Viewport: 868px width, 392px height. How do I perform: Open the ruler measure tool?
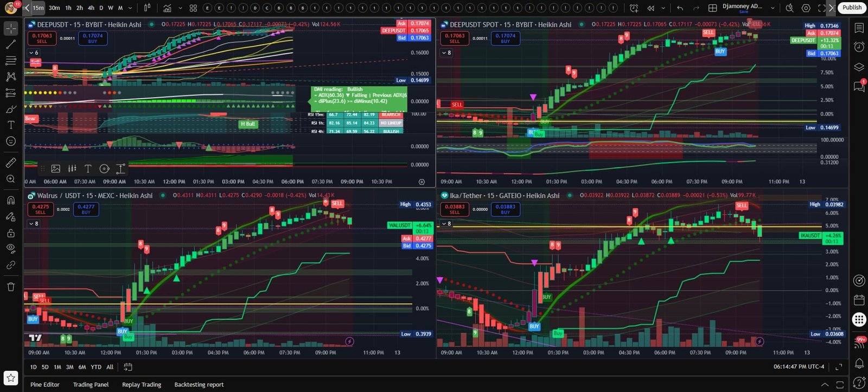click(x=11, y=163)
